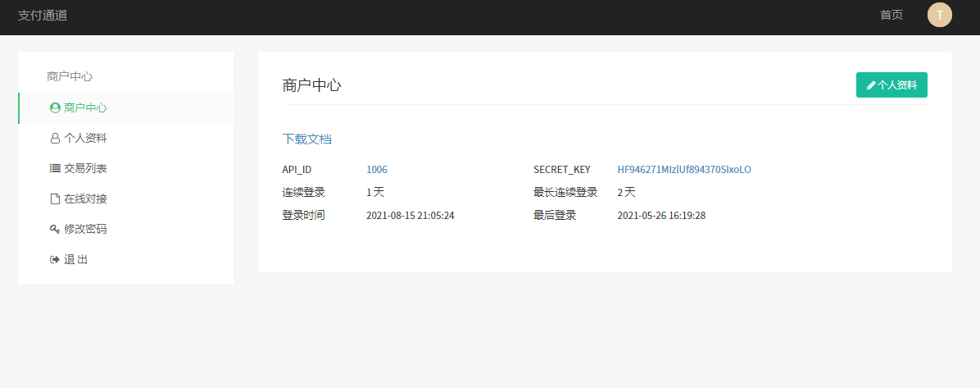Click the 2 天 value
Viewport: 980px width, 388px height.
click(x=626, y=192)
